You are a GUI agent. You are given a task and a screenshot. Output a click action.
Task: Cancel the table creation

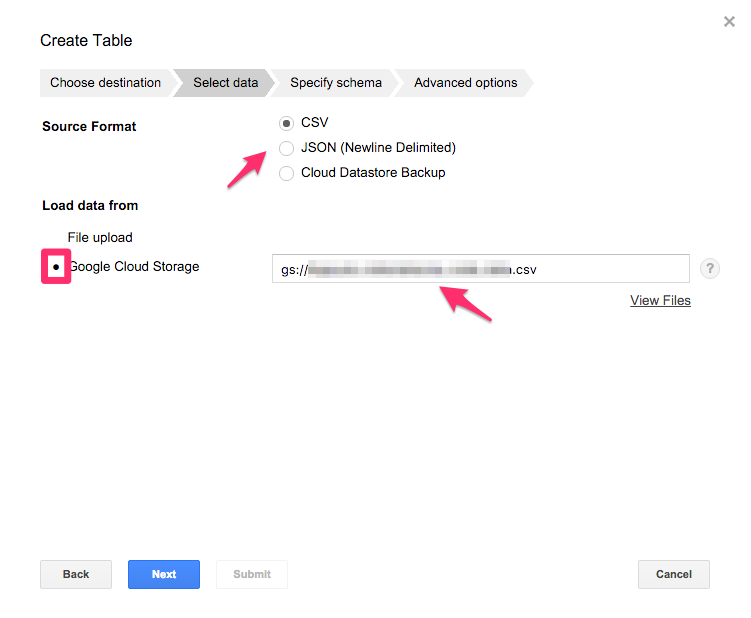pos(673,574)
